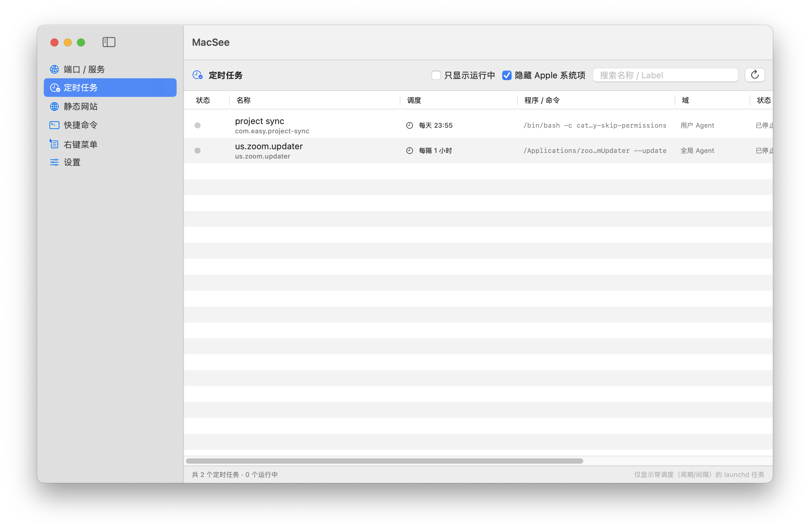Click 已停止 status in us.zoom.updater row
The width and height of the screenshot is (810, 532).
(x=764, y=151)
